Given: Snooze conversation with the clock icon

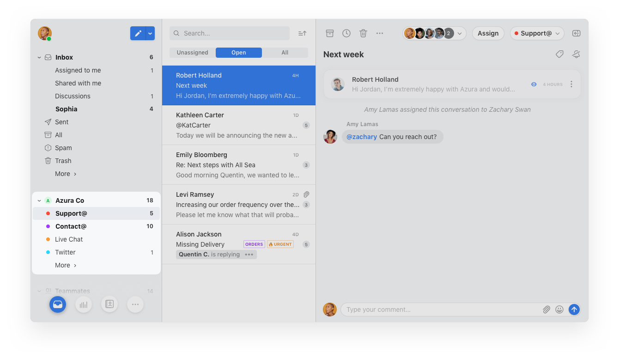Looking at the screenshot, I should pos(346,33).
